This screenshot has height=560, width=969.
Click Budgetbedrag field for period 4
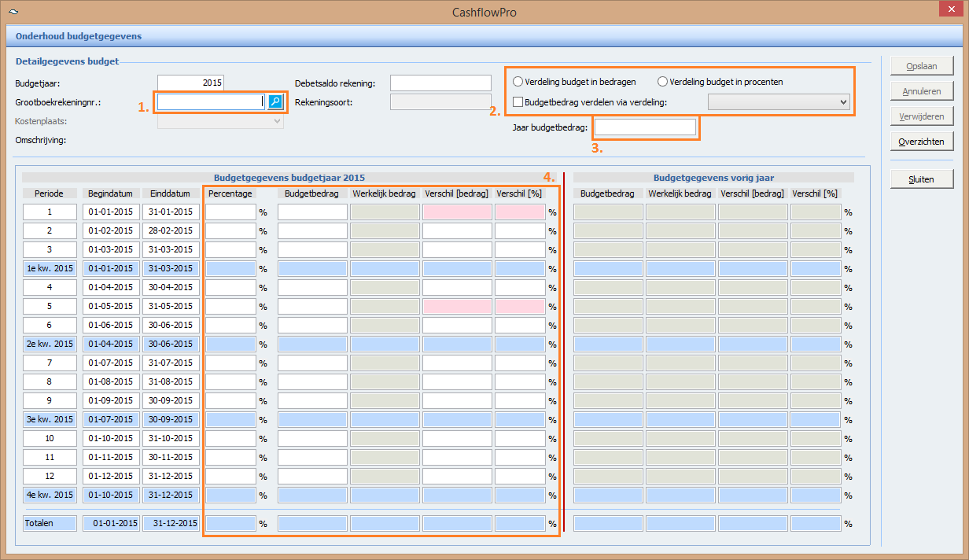click(312, 287)
